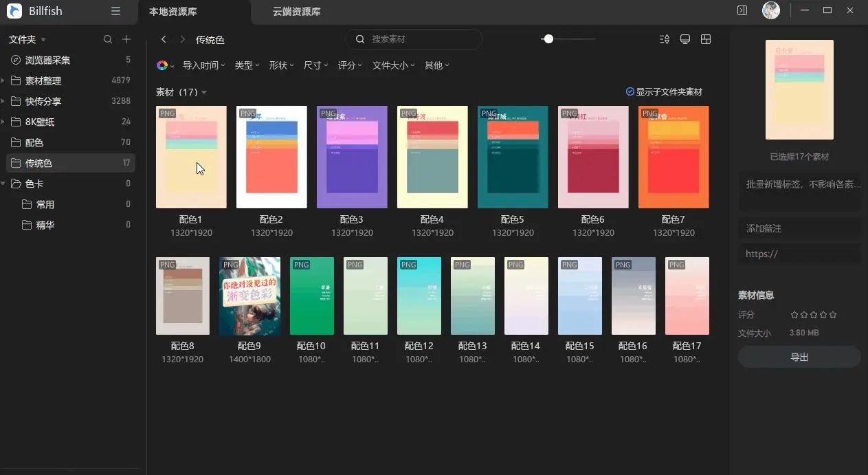Click the 导出 export button
Screen dimensions: 868x475
pyautogui.click(x=799, y=357)
